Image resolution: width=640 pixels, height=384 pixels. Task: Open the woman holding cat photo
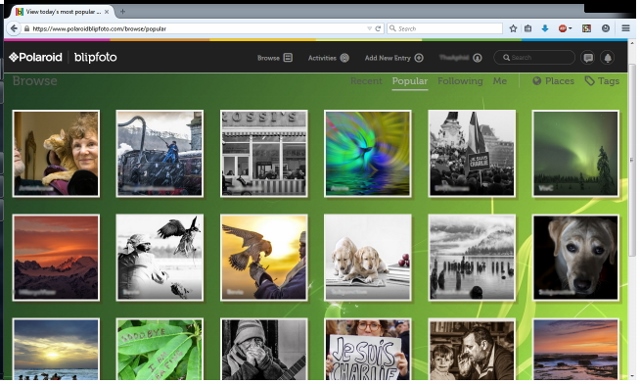(56, 153)
